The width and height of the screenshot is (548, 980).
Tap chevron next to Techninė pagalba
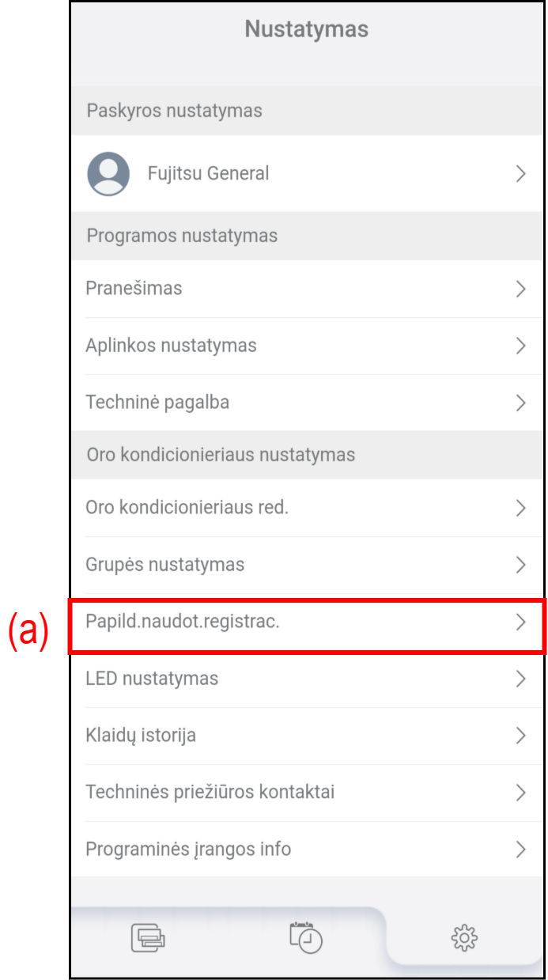520,403
